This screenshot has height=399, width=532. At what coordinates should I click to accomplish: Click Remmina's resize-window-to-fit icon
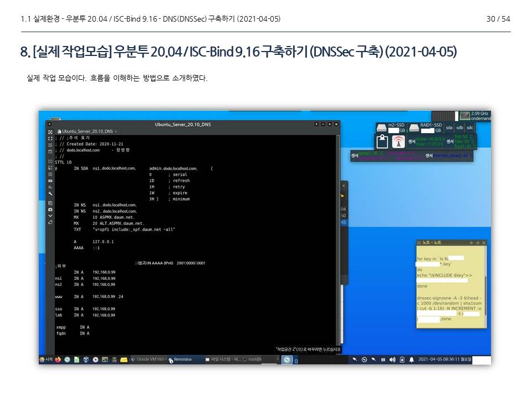coord(50,132)
